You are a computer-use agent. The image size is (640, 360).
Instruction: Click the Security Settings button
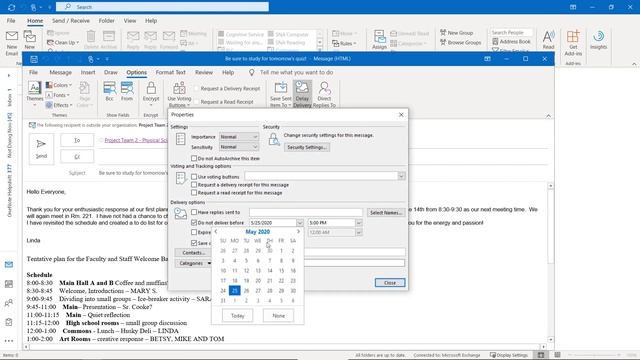tap(307, 147)
